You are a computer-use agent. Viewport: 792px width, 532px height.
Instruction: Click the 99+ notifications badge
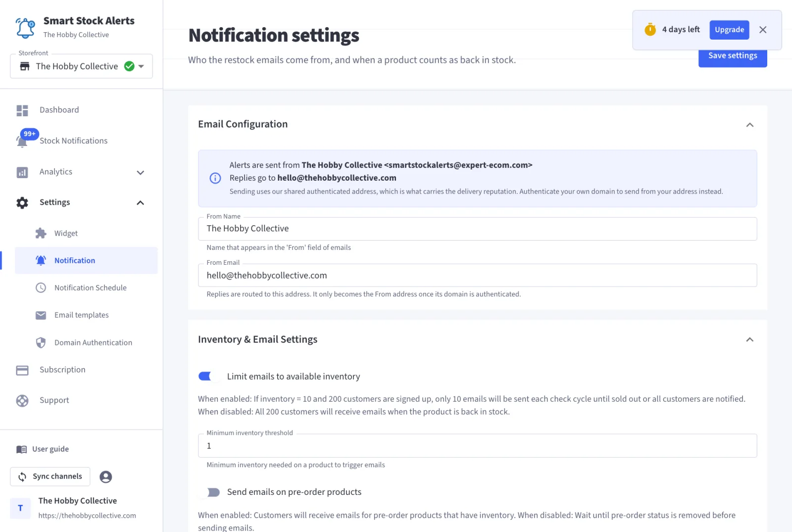[30, 134]
